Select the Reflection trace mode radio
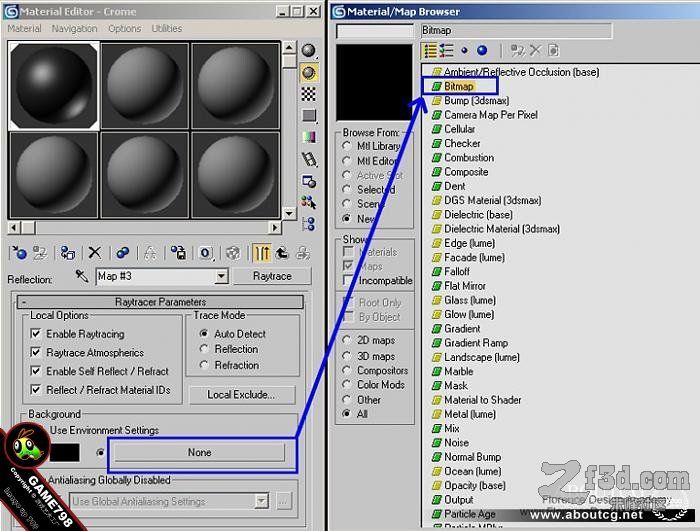Image resolution: width=700 pixels, height=531 pixels. [x=204, y=349]
